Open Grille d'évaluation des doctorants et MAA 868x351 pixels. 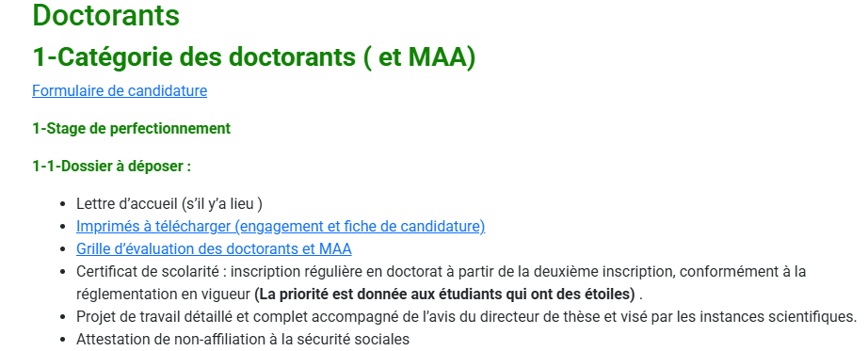point(214,249)
